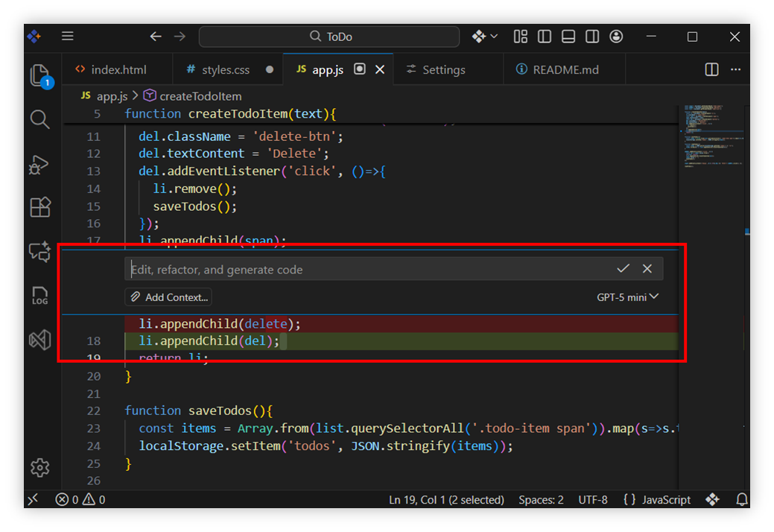
Task: Open the Explorer view in activity bar
Action: tap(39, 75)
